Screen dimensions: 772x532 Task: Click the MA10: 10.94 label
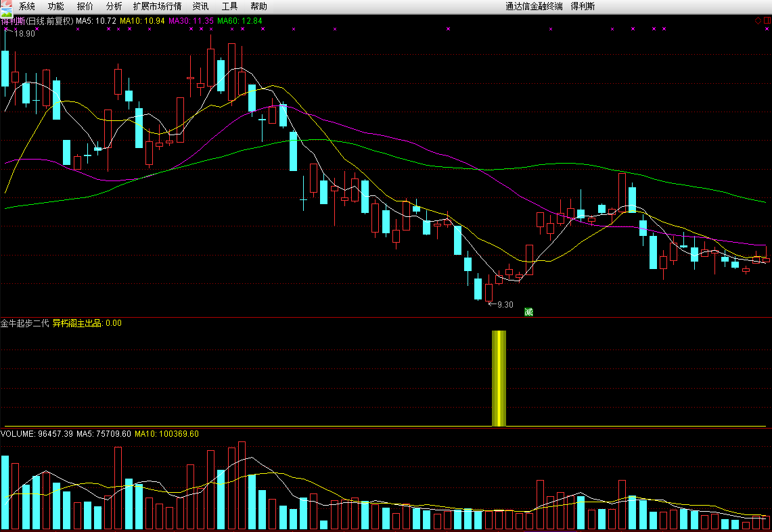(x=142, y=21)
